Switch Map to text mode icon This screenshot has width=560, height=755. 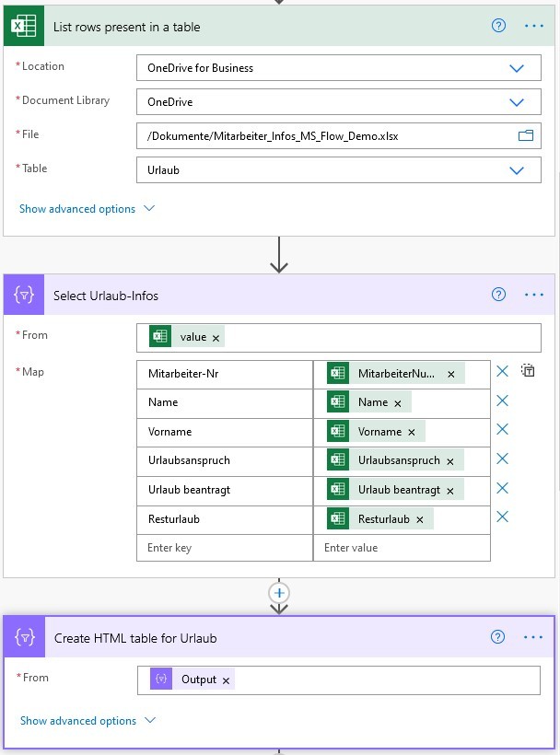(528, 371)
